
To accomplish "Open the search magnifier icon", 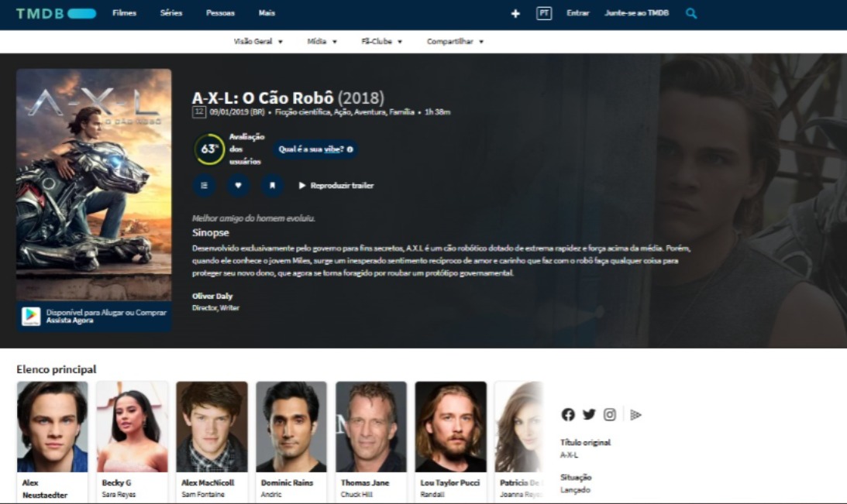I will tap(691, 13).
